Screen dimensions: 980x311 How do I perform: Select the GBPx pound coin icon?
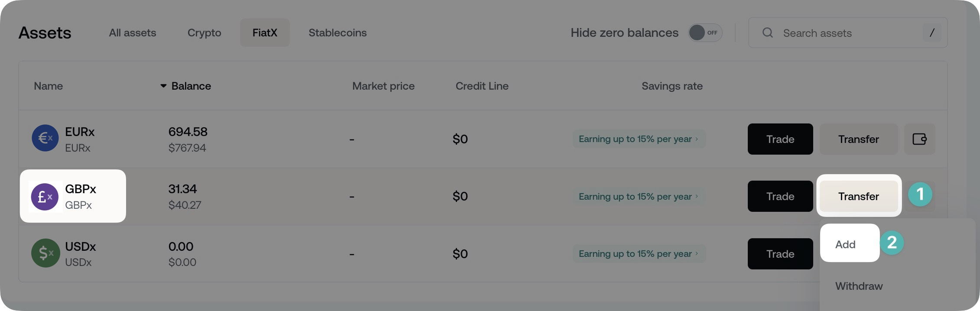[x=45, y=196]
